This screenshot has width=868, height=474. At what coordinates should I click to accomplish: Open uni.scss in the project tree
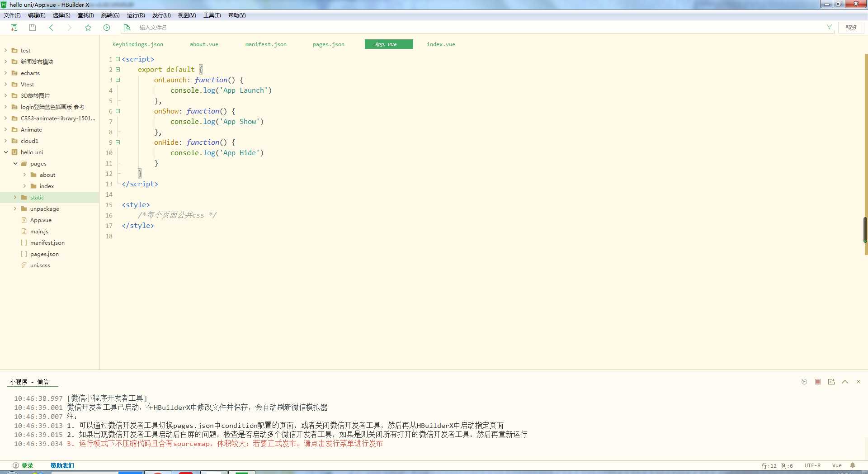[x=40, y=265]
